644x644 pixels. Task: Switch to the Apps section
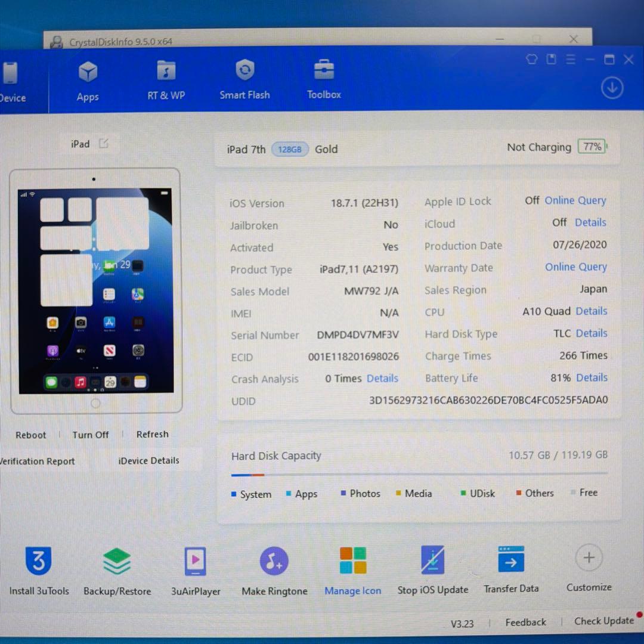tap(87, 79)
